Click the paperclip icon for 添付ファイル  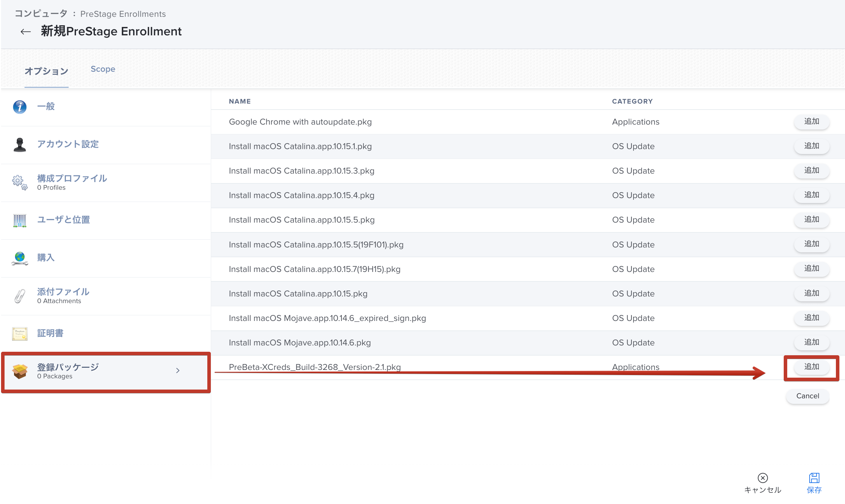pyautogui.click(x=20, y=296)
